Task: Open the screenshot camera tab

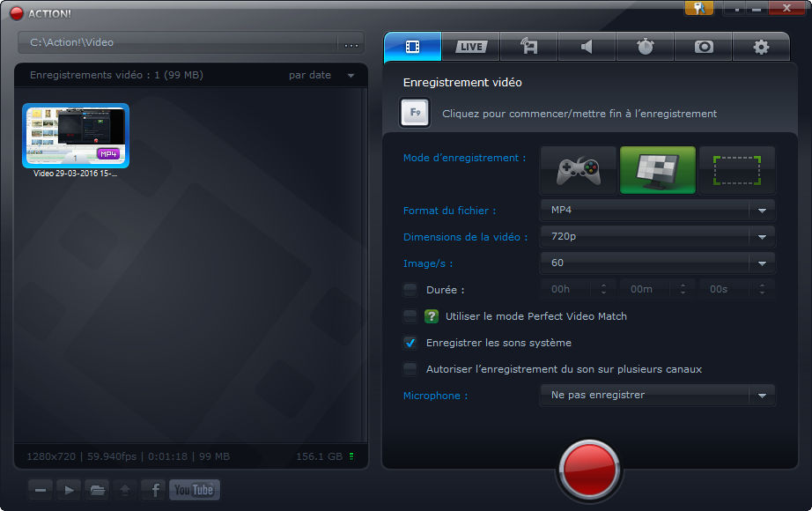Action: point(704,47)
